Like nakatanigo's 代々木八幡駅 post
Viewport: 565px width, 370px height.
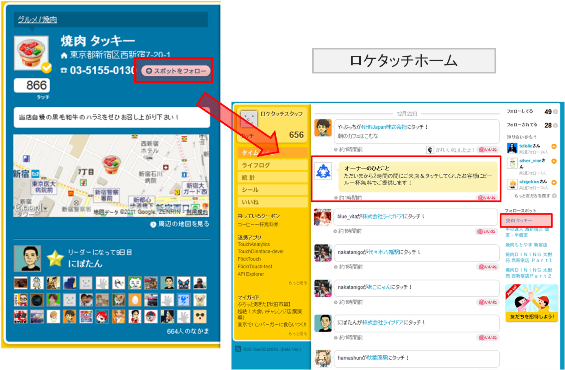[488, 267]
